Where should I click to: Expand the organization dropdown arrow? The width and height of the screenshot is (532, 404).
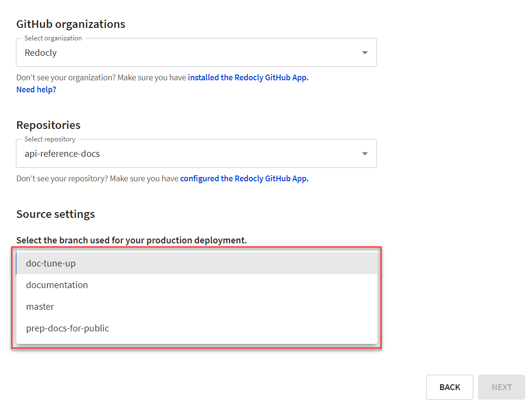click(365, 52)
